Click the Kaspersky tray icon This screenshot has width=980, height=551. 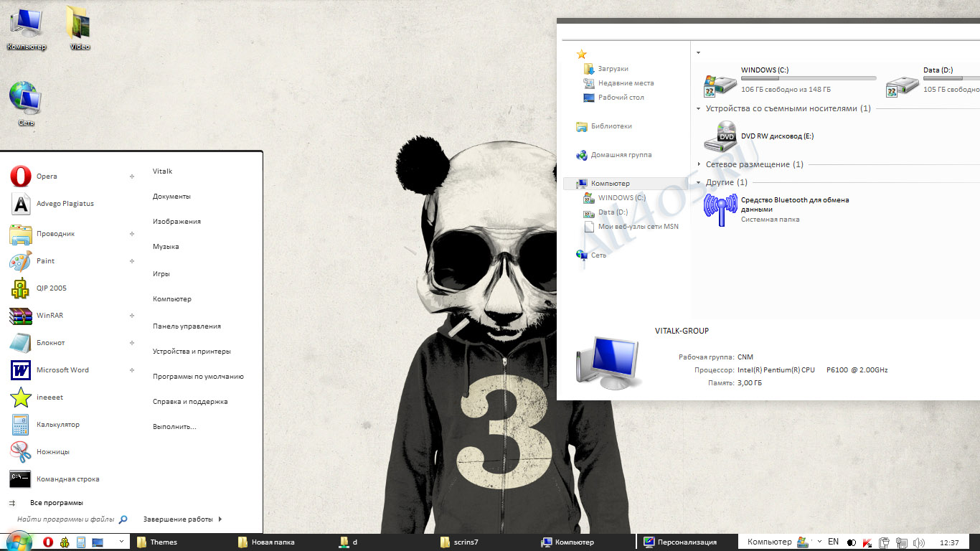tap(867, 542)
